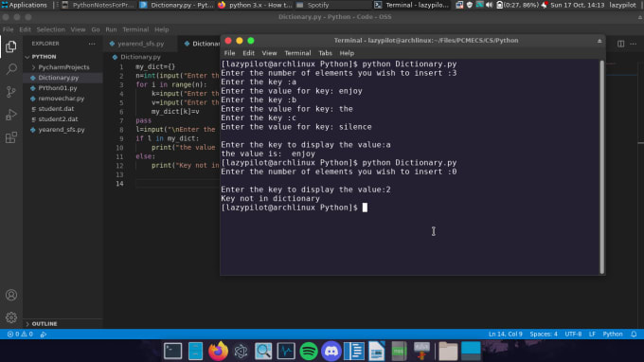Image resolution: width=644 pixels, height=362 pixels.
Task: Click the live share icon in status bar
Action: [44, 335]
